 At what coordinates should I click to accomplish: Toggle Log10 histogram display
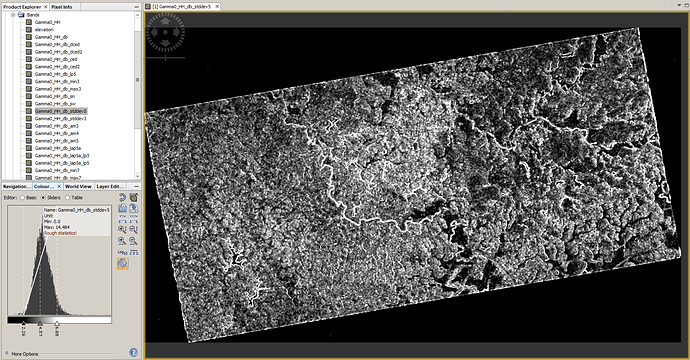pyautogui.click(x=122, y=252)
